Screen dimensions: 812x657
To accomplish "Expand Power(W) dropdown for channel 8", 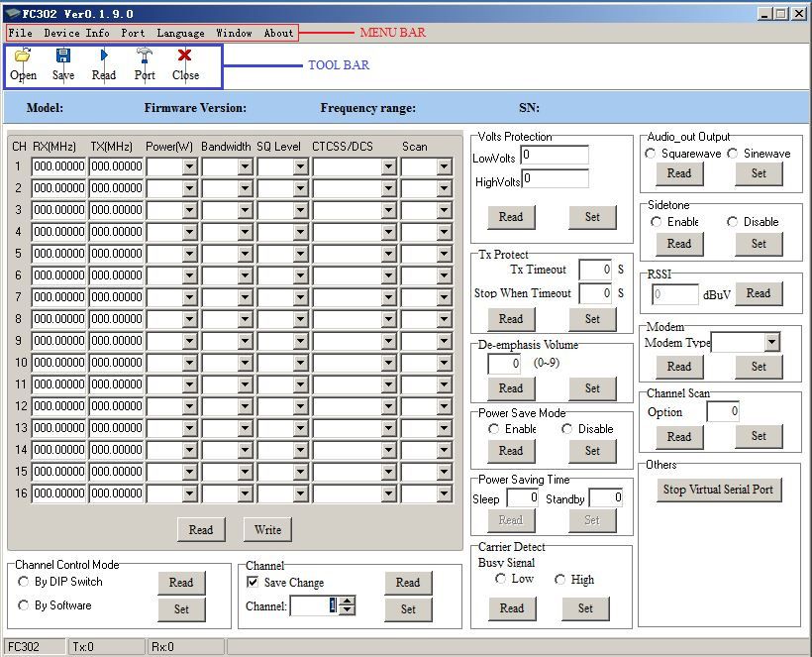I will (190, 319).
